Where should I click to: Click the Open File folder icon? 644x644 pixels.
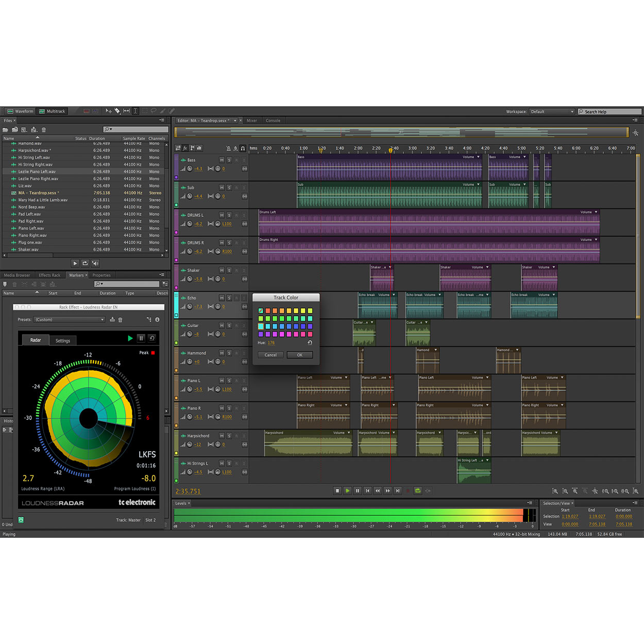pyautogui.click(x=5, y=130)
